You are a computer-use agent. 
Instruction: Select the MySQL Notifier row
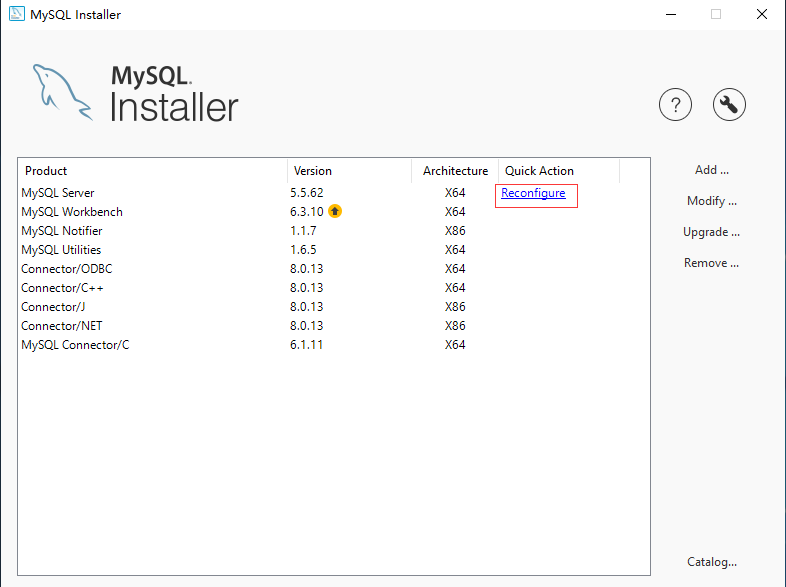(x=334, y=231)
